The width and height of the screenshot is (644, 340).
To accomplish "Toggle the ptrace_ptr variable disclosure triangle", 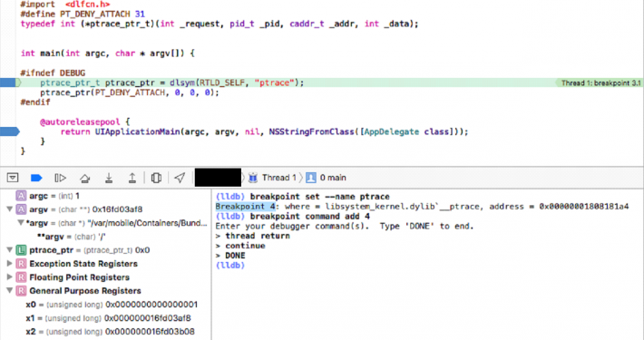I will (9, 249).
